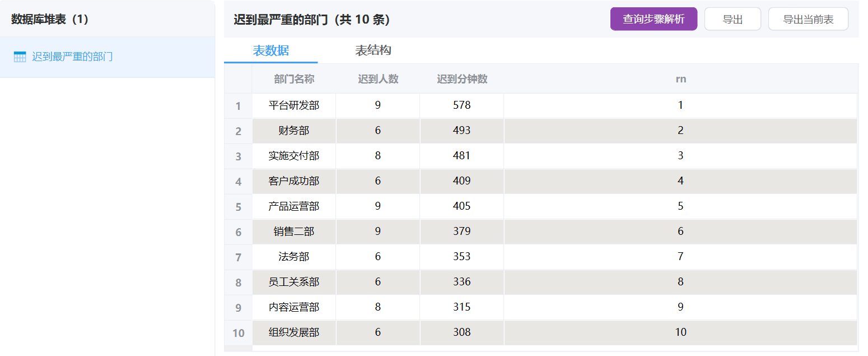Screen dimensions: 868x356
Task: Open the 迟到最严重的部门 table in sidebar
Action: pos(72,57)
